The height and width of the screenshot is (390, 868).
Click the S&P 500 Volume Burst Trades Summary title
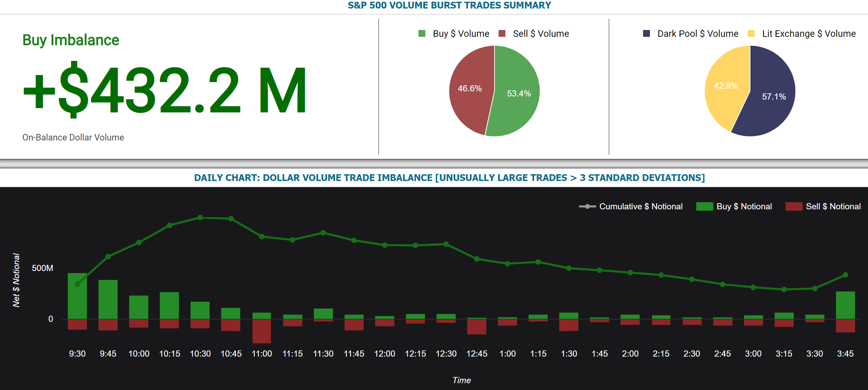point(449,5)
